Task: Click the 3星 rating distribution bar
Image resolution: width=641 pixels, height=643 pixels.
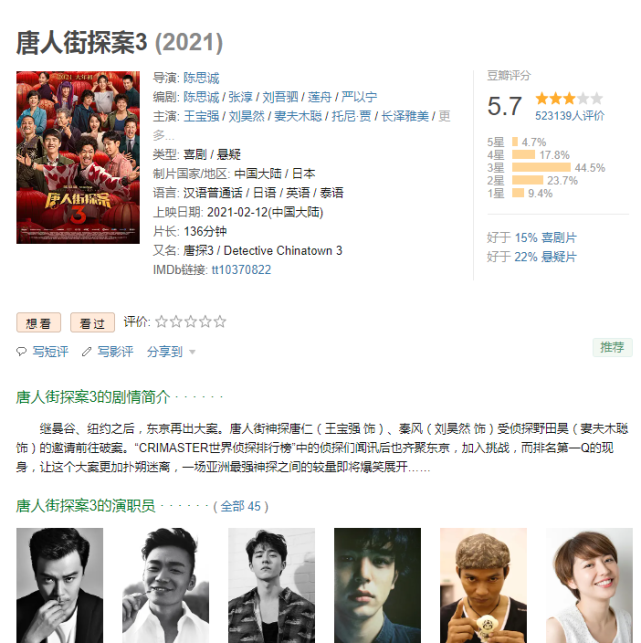Action: pos(541,167)
